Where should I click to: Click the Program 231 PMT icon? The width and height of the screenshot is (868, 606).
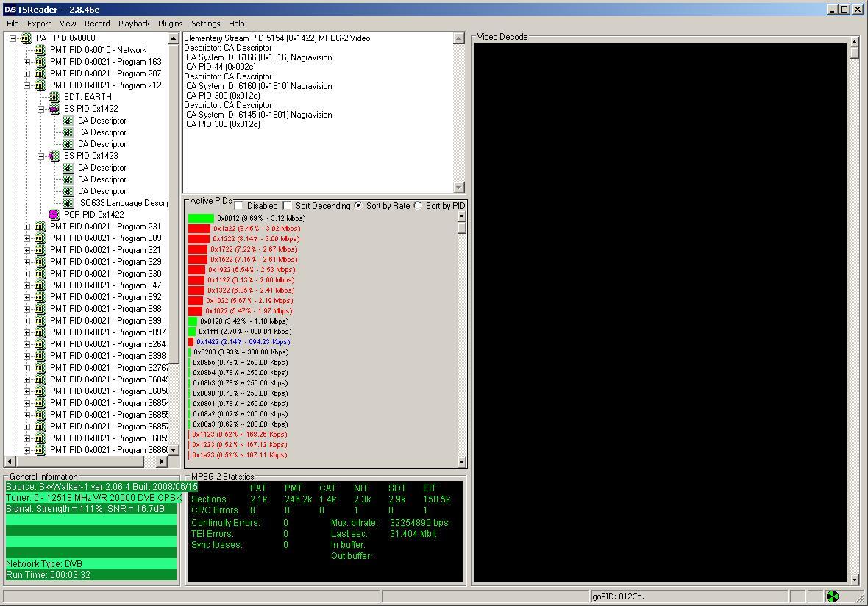40,227
